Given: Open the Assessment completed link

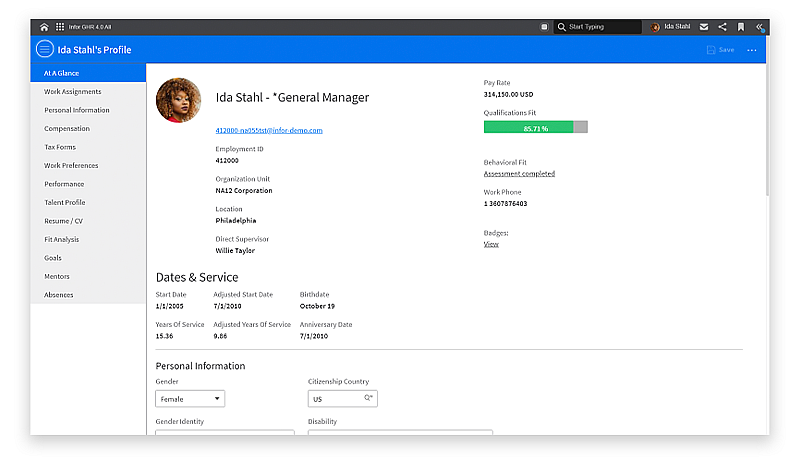Looking at the screenshot, I should point(519,174).
